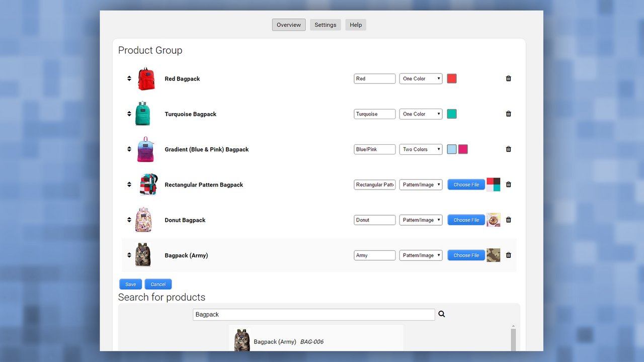
Task: Click the reorder arrows for Donut Bagpack
Action: 129,220
